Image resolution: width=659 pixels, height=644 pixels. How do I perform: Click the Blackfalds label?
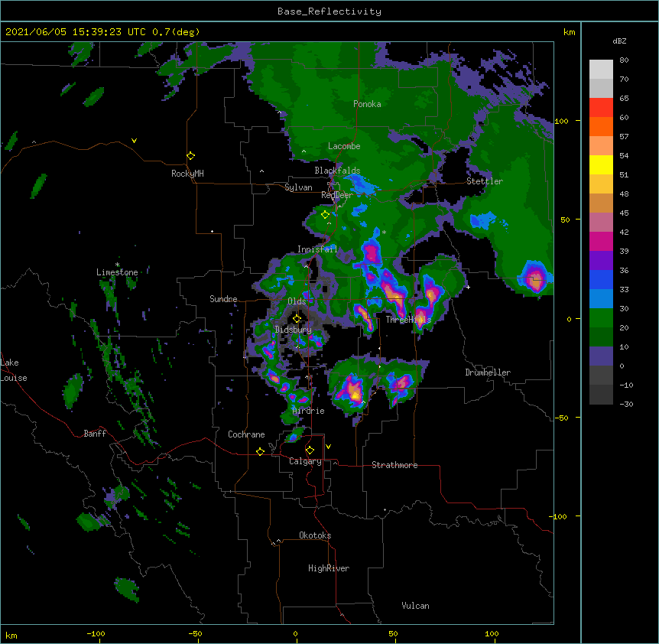click(x=337, y=171)
